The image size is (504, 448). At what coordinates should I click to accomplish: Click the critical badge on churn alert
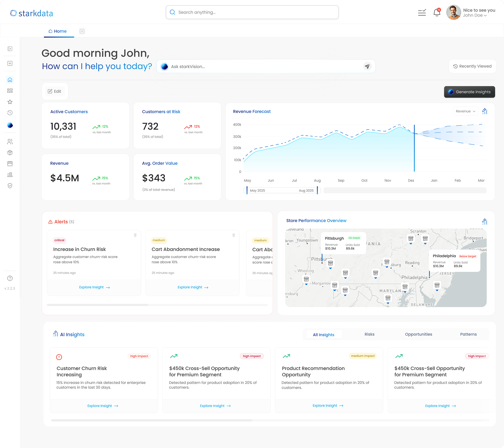(60, 240)
